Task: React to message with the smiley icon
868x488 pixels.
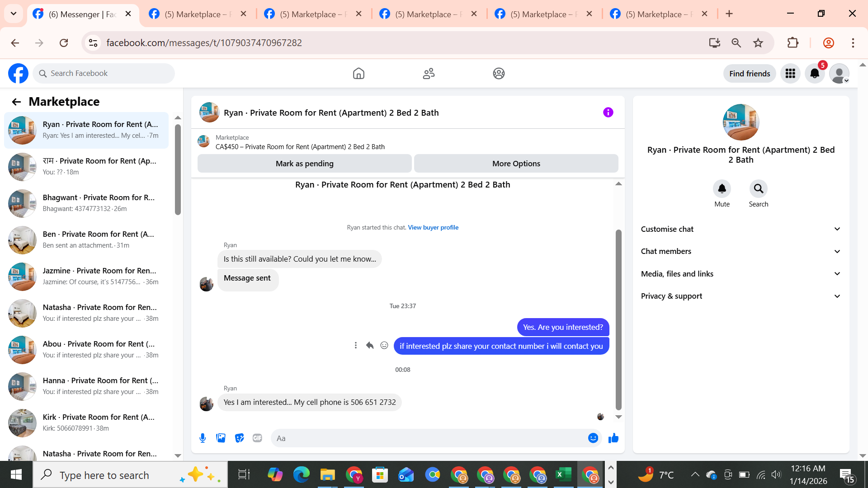Action: 384,346
